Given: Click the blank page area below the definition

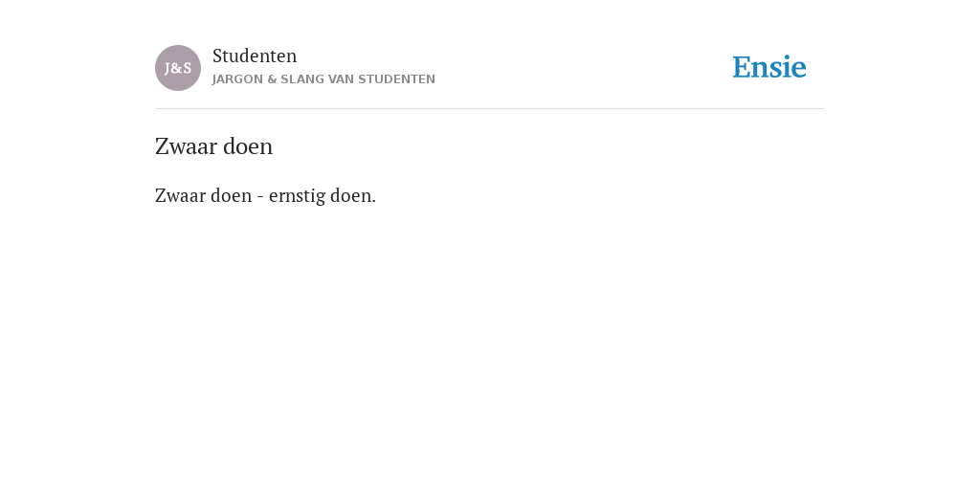Looking at the screenshot, I should [x=490, y=344].
